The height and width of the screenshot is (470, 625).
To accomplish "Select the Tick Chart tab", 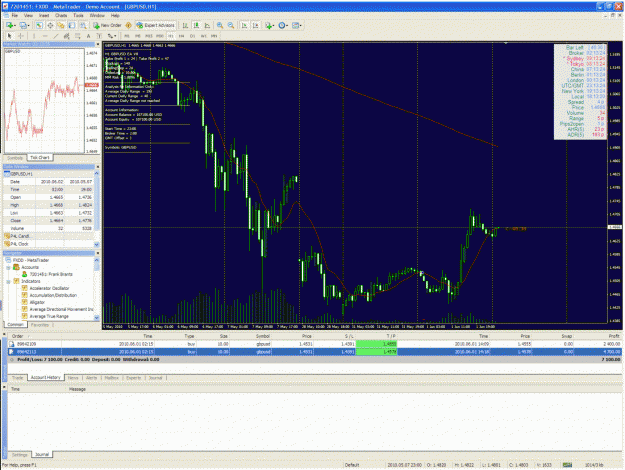I will coord(40,158).
